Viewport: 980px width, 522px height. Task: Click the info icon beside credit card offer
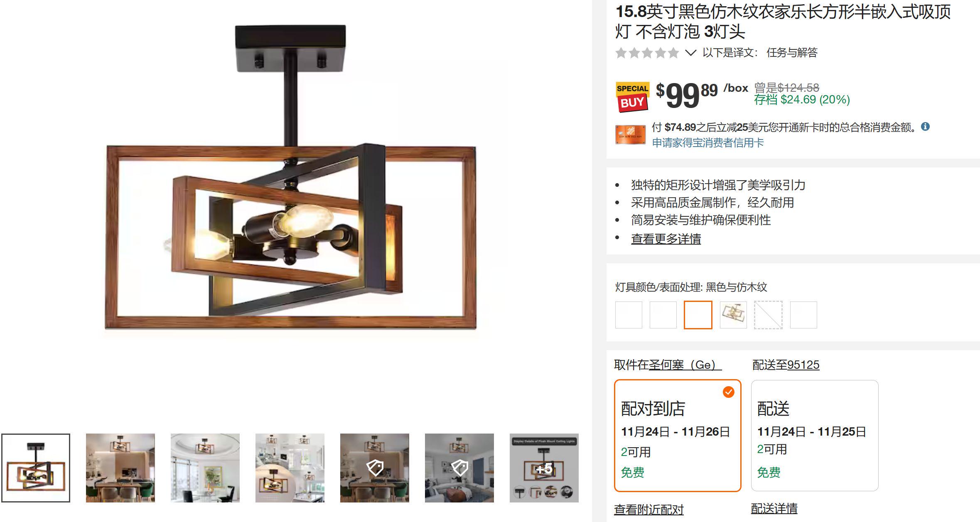[925, 127]
